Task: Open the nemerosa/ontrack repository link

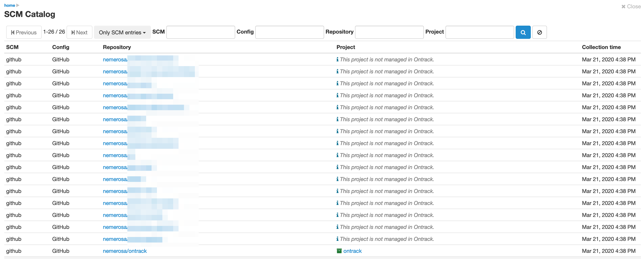Action: [x=124, y=251]
